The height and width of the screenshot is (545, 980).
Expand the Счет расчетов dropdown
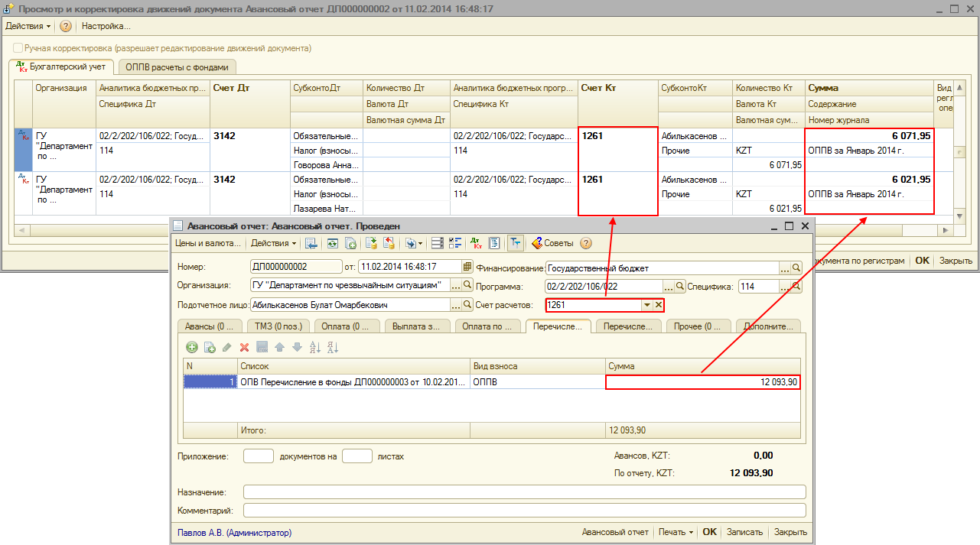click(646, 305)
